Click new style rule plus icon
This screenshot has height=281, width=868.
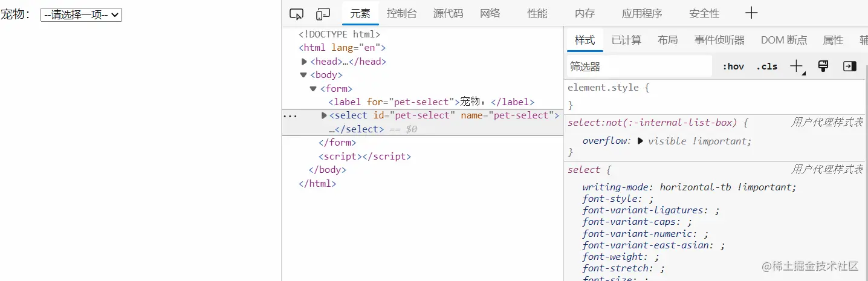pyautogui.click(x=797, y=66)
